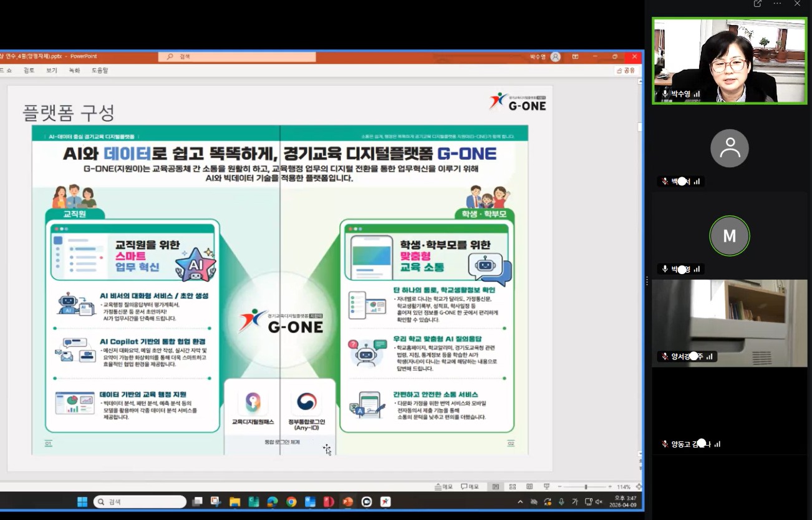Open more options ellipsis in meeting window

click(777, 4)
